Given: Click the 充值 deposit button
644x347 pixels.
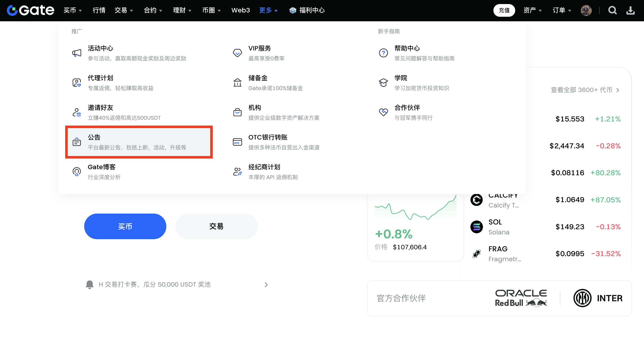Looking at the screenshot, I should (504, 10).
